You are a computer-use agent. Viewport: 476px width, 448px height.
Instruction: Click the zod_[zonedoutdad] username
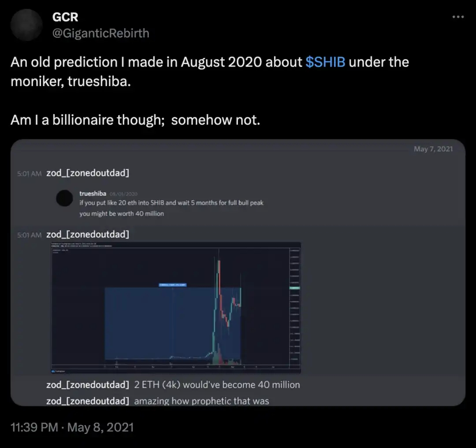[87, 173]
